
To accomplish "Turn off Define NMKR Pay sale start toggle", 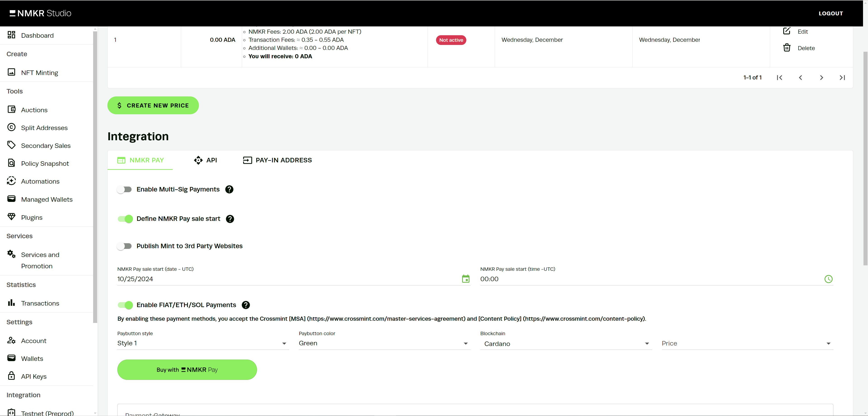I will (x=125, y=219).
